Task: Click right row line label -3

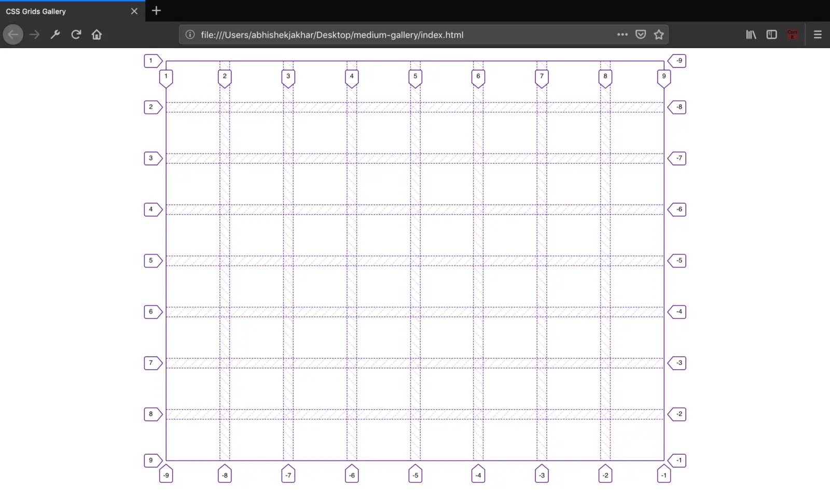Action: (x=677, y=363)
